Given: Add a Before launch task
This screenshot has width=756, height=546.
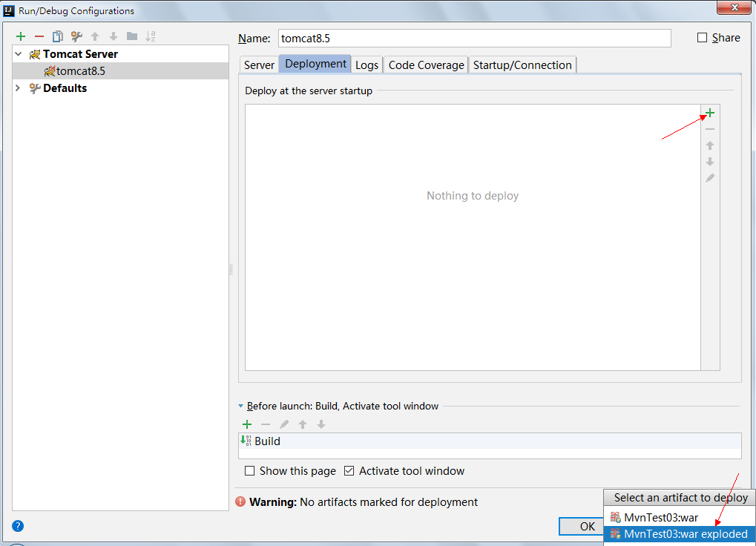Looking at the screenshot, I should point(247,424).
